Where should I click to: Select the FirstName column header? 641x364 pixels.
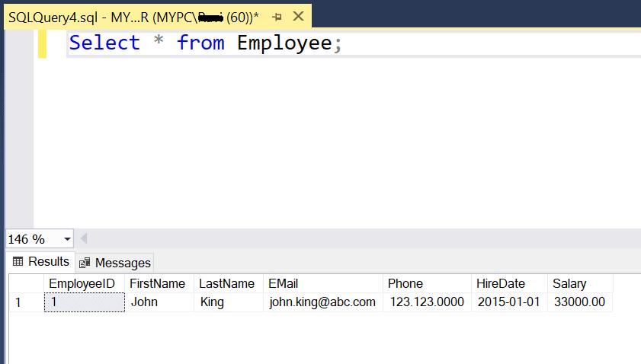point(157,283)
